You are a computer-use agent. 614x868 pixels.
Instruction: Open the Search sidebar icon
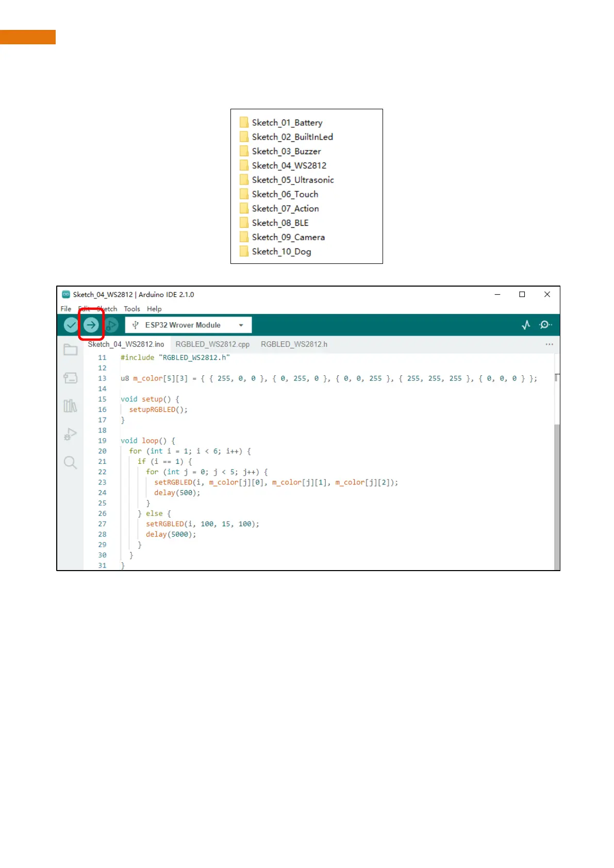point(70,462)
